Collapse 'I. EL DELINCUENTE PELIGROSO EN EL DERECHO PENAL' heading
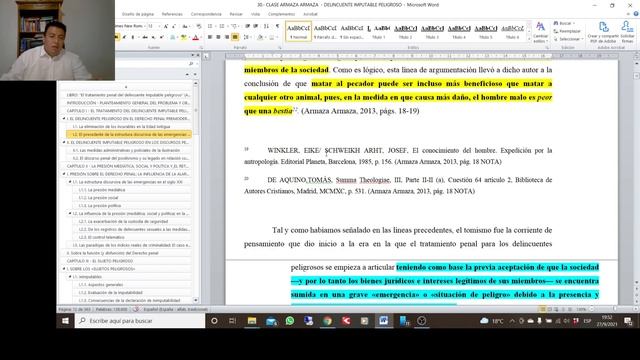 [x=64, y=119]
